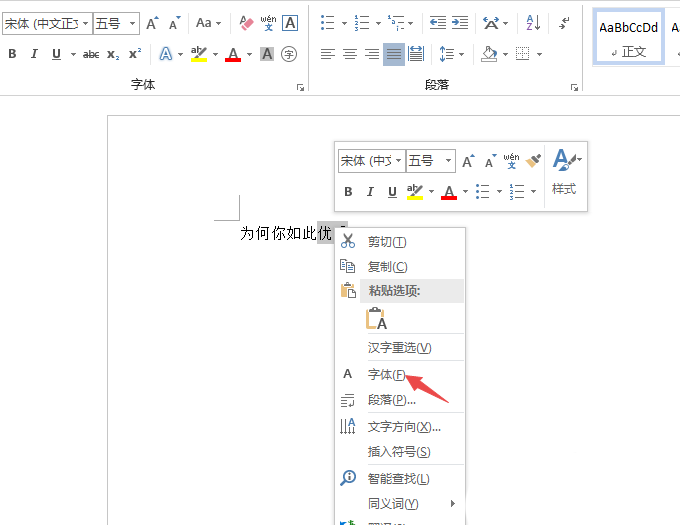This screenshot has width=680, height=525.
Task: Select Text Direction in context menu
Action: (x=400, y=427)
